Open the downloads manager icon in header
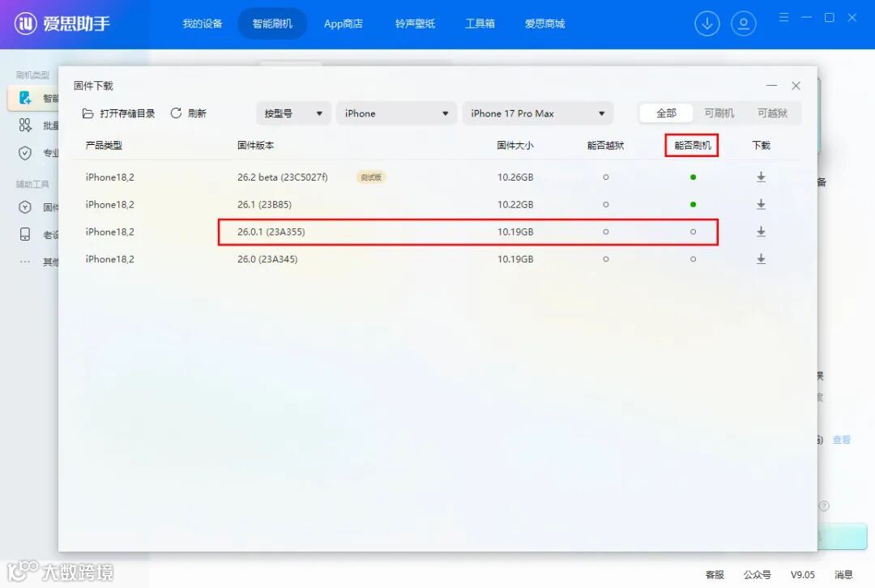The width and height of the screenshot is (875, 588). pyautogui.click(x=707, y=24)
